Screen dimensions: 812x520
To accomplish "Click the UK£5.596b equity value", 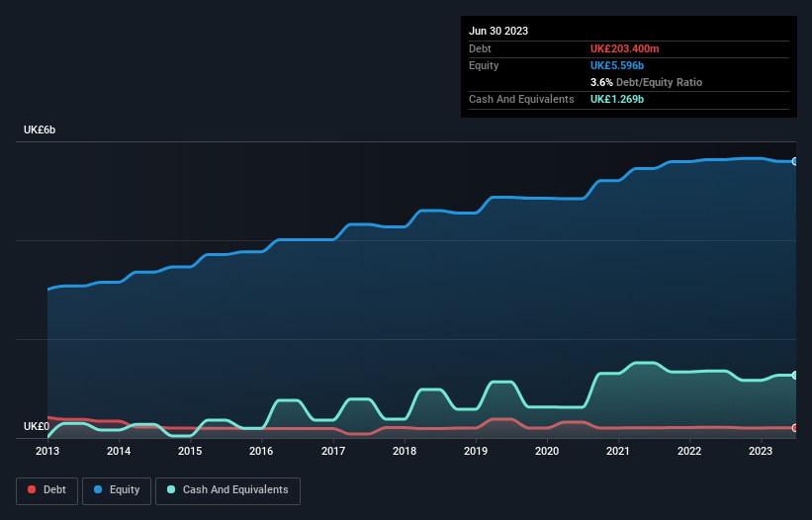I will pyautogui.click(x=617, y=65).
